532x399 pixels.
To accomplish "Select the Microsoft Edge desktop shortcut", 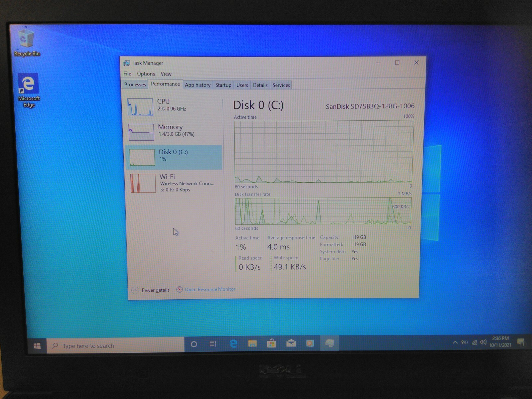I will (x=29, y=90).
